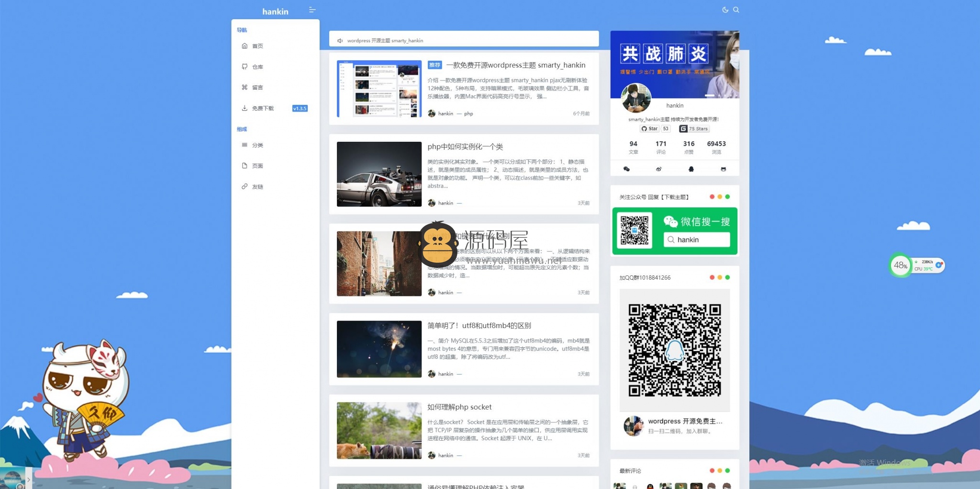Expand the music player with arrow
Viewport: 980px width, 489px height.
pyautogui.click(x=29, y=479)
